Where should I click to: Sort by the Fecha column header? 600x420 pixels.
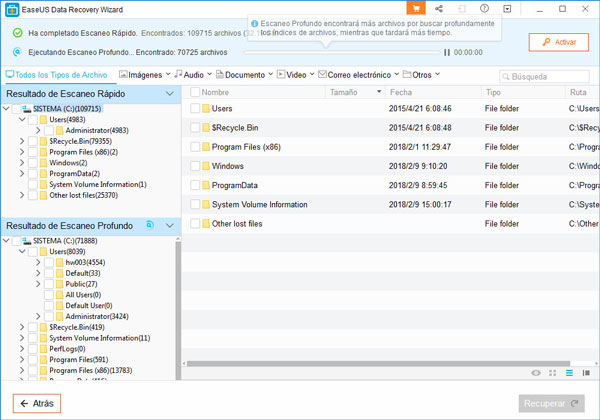coord(433,92)
